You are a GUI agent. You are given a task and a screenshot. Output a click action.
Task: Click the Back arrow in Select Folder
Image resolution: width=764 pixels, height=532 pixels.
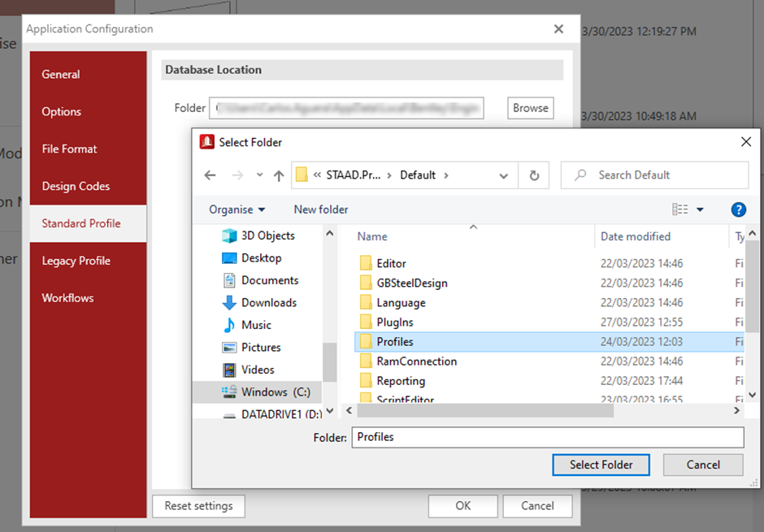point(210,175)
